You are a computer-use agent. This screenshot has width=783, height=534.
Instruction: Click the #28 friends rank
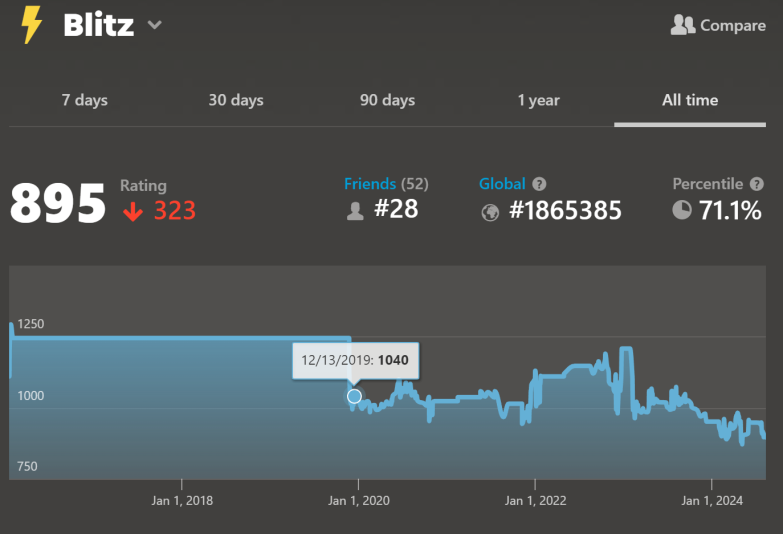click(x=396, y=209)
